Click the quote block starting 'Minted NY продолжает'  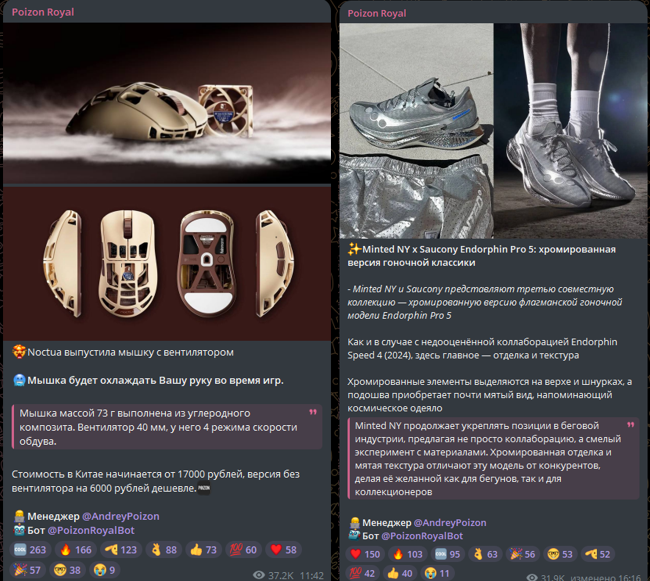tap(493, 458)
